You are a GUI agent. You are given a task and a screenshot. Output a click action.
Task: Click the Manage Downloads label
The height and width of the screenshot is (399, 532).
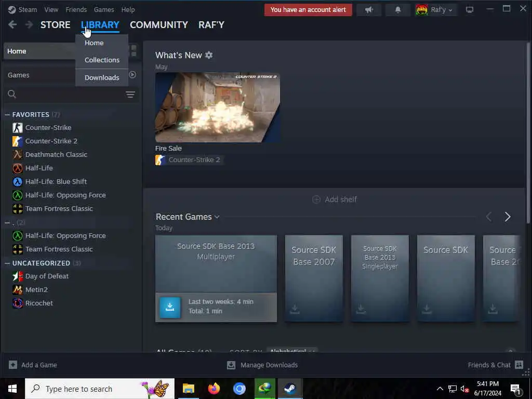[x=269, y=365]
